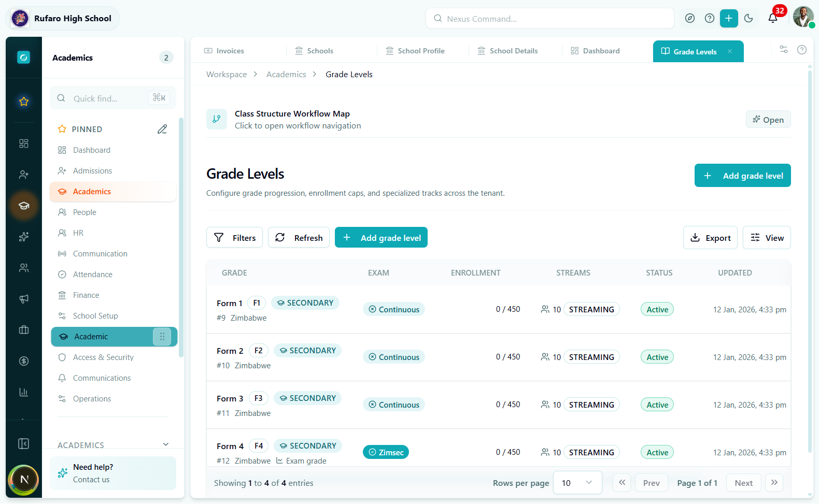
Task: Click the dollar finance icon in rail
Action: point(24,361)
